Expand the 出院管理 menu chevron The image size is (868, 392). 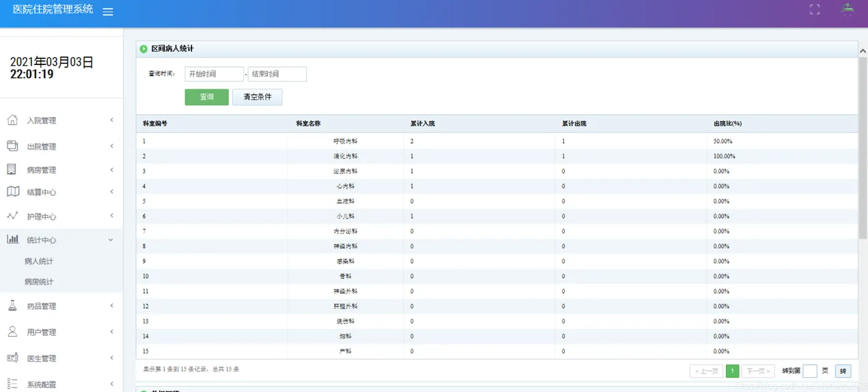(112, 146)
